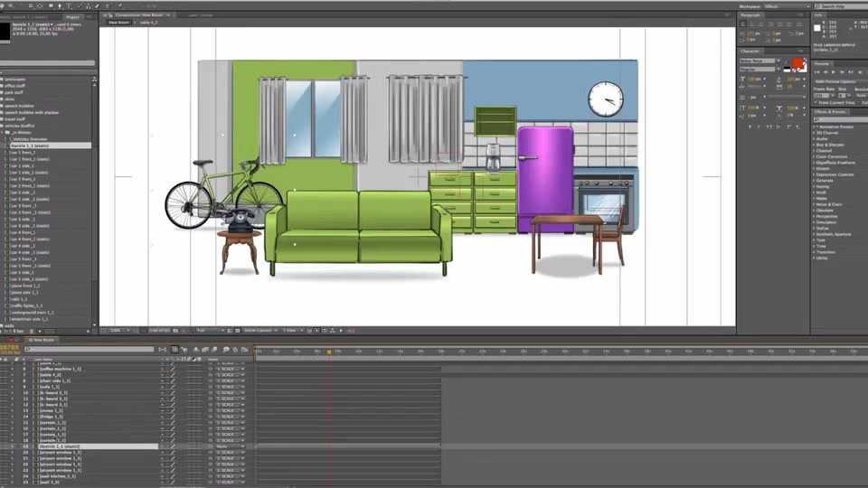Select the Horizontal Type tool
This screenshot has width=868, height=488.
(69, 5)
